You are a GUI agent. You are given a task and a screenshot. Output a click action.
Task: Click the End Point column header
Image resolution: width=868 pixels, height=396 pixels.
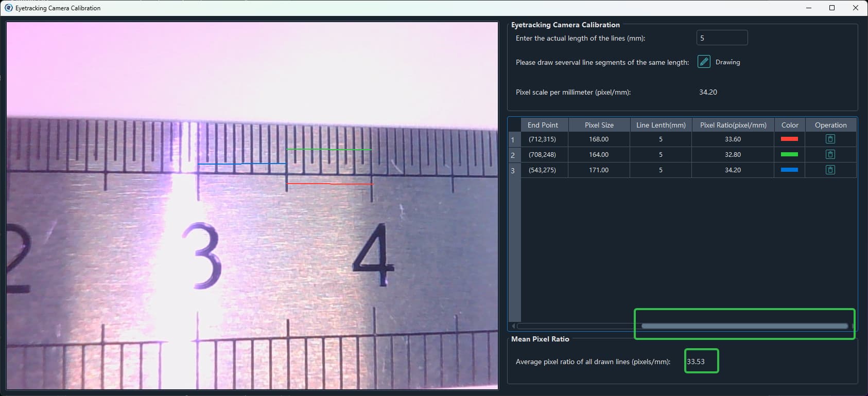pos(545,125)
